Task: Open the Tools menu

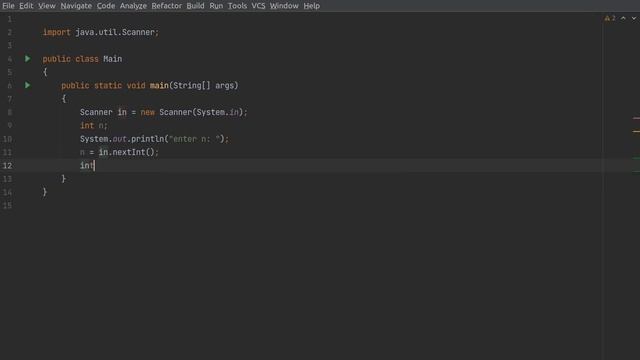Action: (237, 6)
